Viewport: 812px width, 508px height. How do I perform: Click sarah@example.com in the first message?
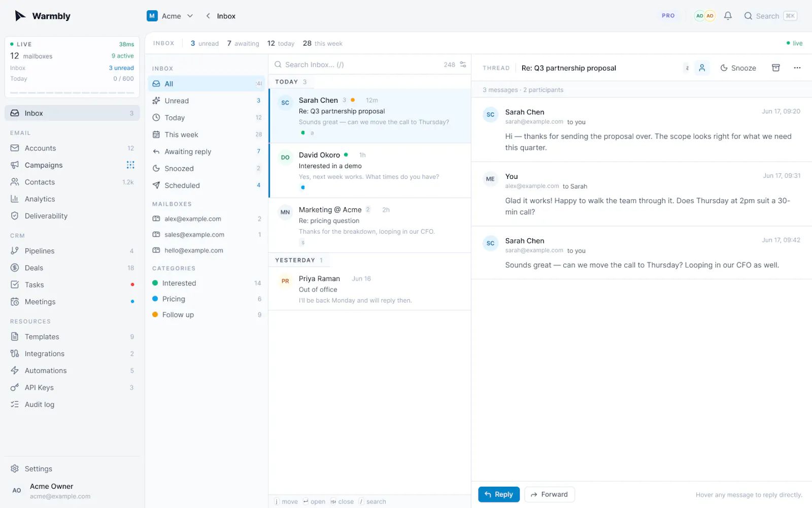[534, 122]
